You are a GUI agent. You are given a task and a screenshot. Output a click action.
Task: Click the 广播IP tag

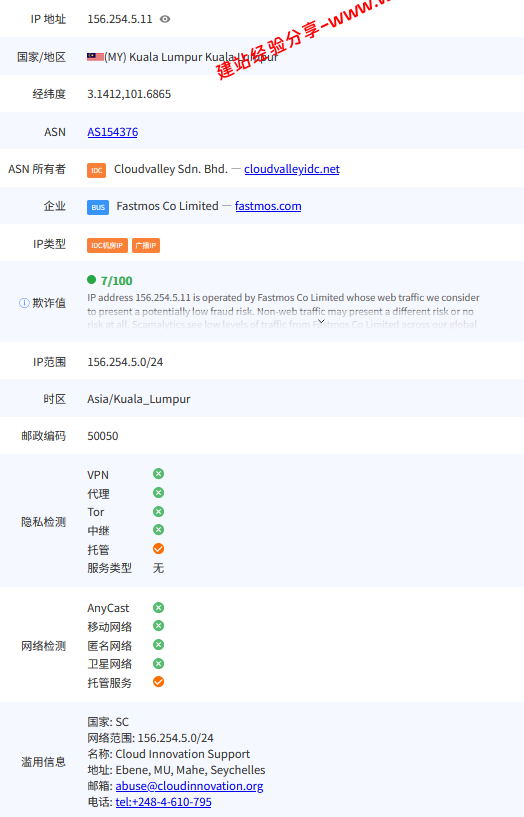click(x=146, y=245)
